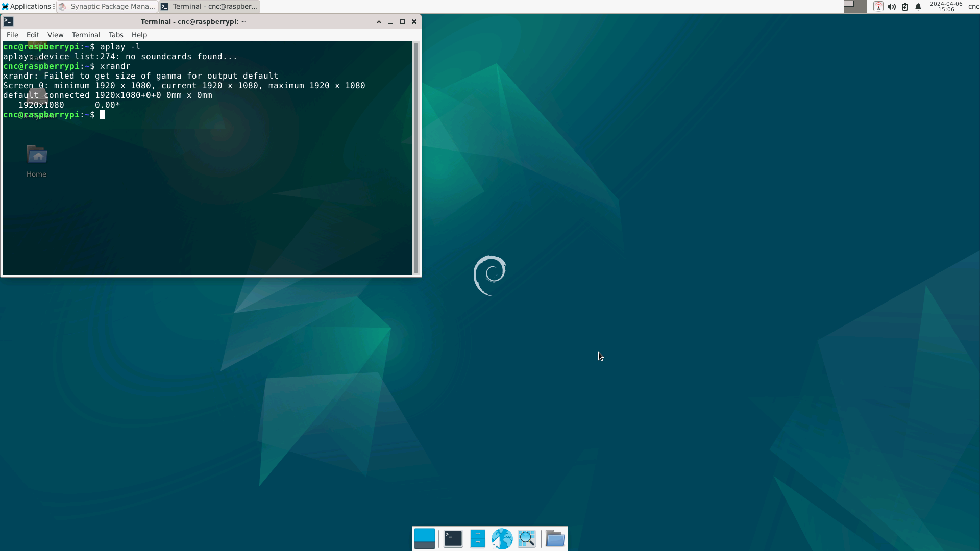Maximize the Terminal window
Screen dimensions: 980x551
pos(402,22)
